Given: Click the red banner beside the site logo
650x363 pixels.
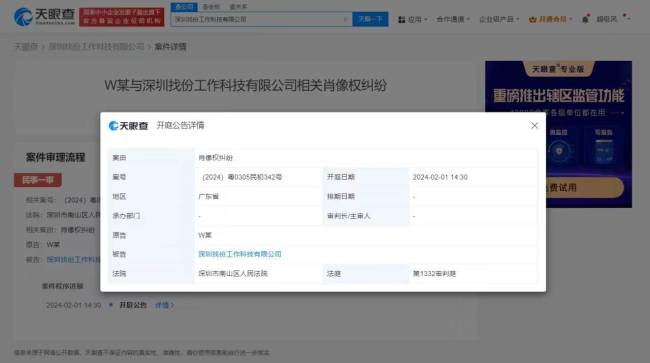Looking at the screenshot, I should click(x=121, y=17).
